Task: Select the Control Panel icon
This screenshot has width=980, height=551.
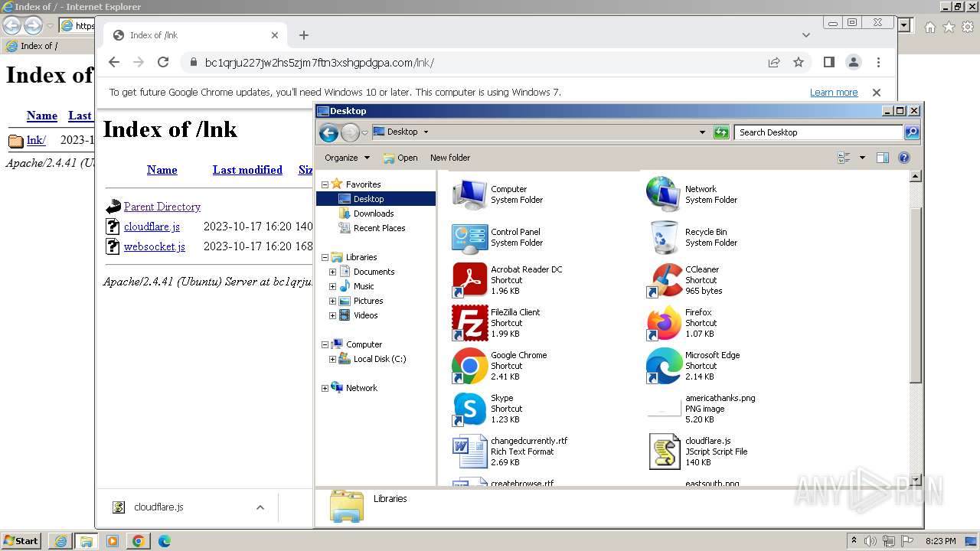Action: coord(469,237)
